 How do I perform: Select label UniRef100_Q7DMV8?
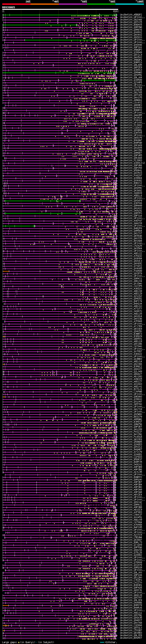131,563
